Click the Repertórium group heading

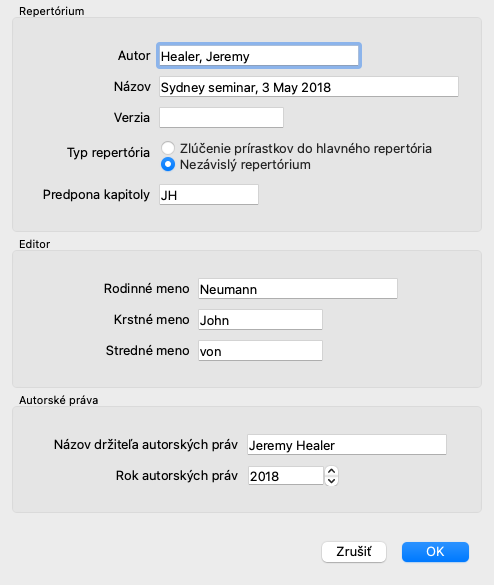51,11
